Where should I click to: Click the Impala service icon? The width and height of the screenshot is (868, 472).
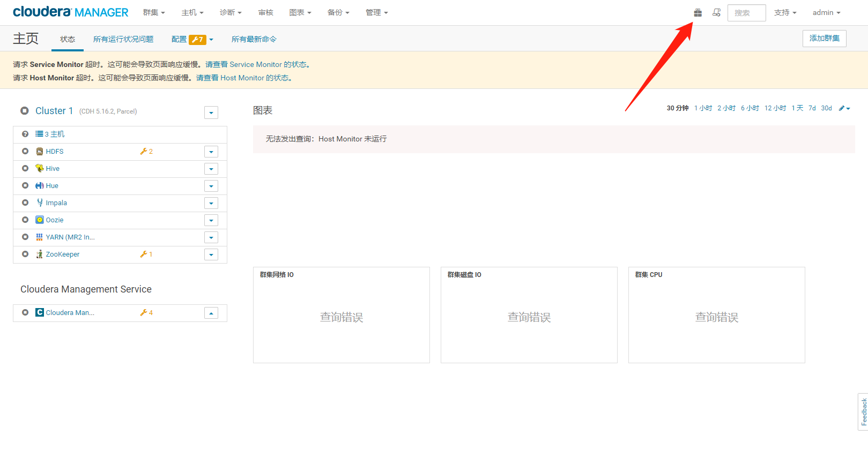pyautogui.click(x=40, y=203)
